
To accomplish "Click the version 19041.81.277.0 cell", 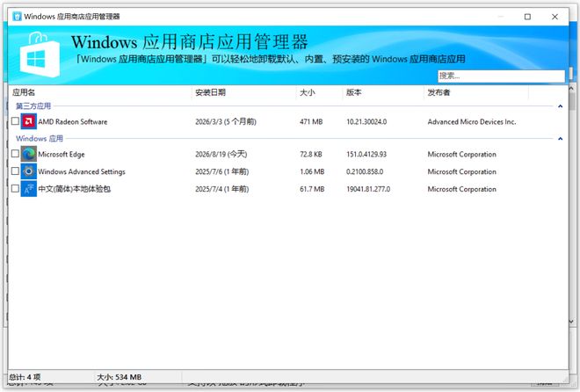I will pyautogui.click(x=368, y=189).
